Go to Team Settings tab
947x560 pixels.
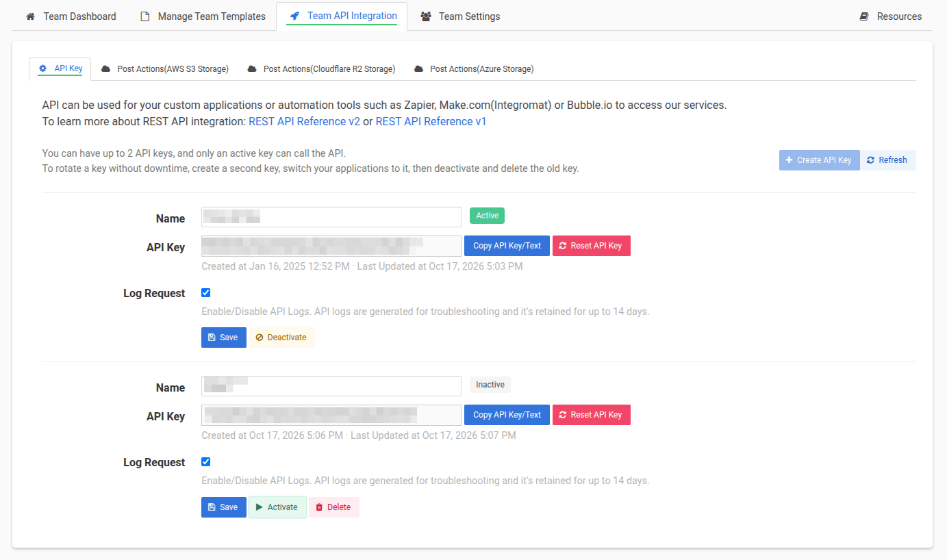[460, 16]
